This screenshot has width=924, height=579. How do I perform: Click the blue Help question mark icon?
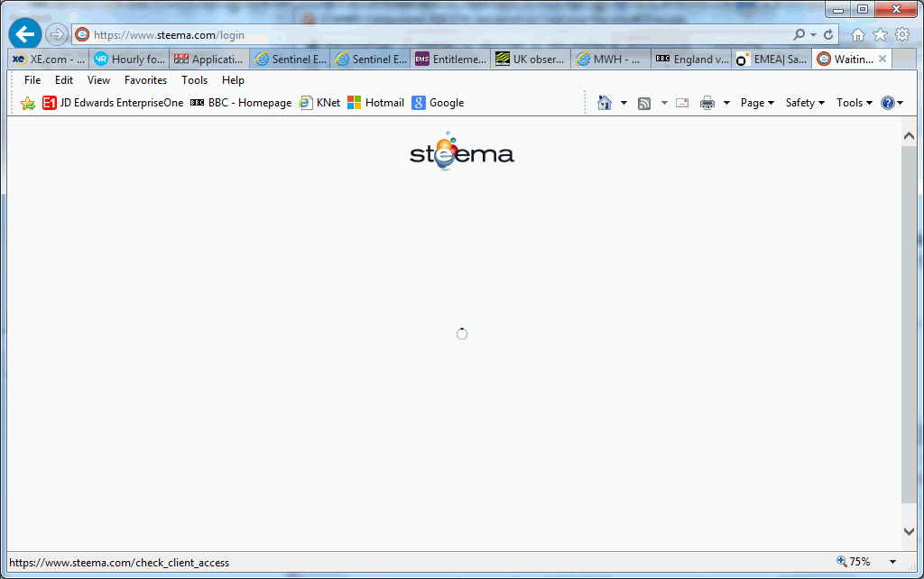(x=888, y=103)
